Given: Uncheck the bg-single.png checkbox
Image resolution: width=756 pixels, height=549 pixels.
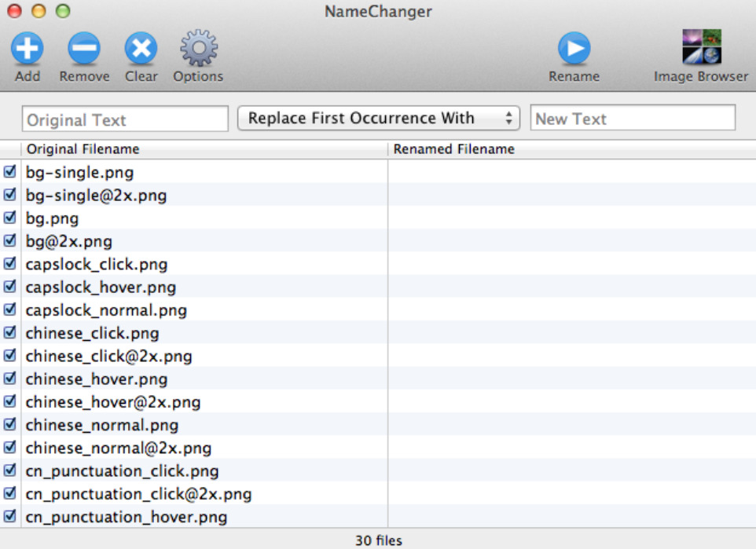Looking at the screenshot, I should [10, 172].
